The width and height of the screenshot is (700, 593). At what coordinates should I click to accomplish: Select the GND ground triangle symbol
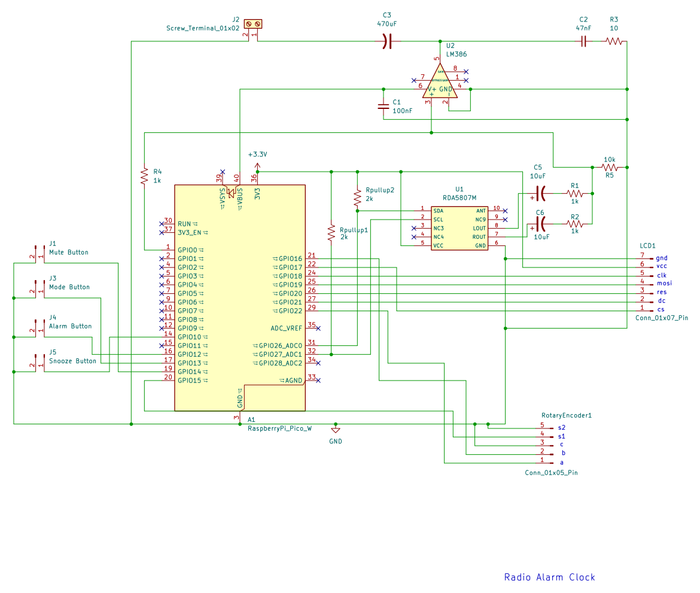pos(336,429)
